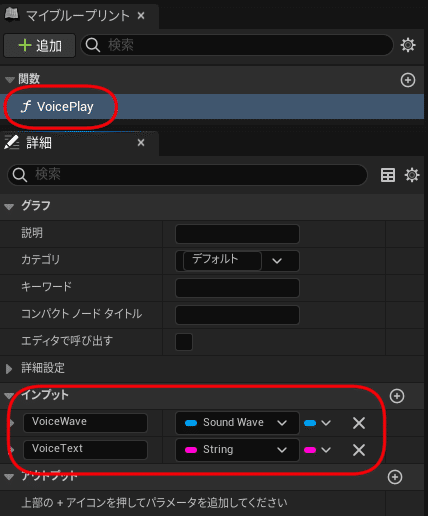Expand the VoiceText parameter row

click(x=12, y=450)
